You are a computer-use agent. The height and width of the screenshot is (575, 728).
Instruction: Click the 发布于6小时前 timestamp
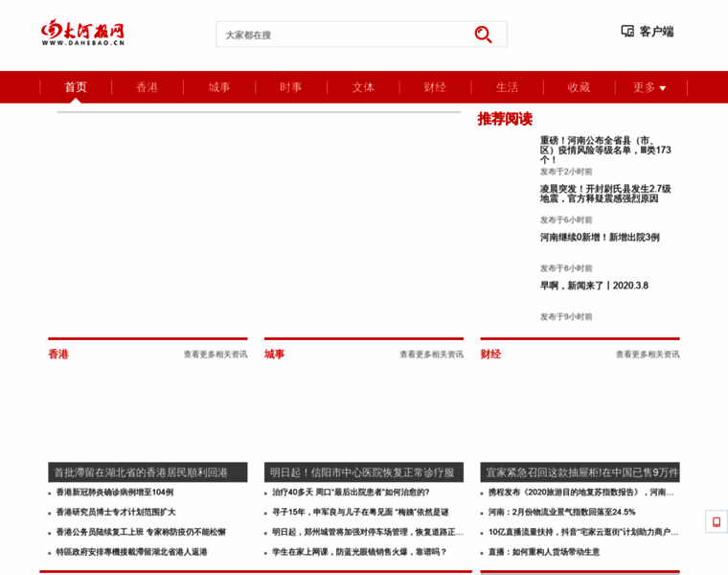[566, 220]
